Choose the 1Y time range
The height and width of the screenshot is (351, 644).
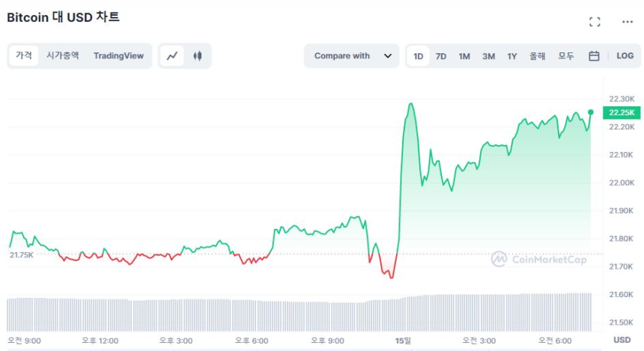(x=512, y=56)
